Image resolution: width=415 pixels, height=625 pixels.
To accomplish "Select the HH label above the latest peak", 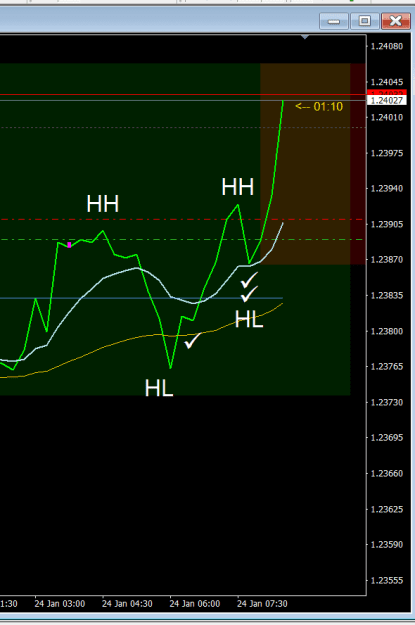I will 238,187.
